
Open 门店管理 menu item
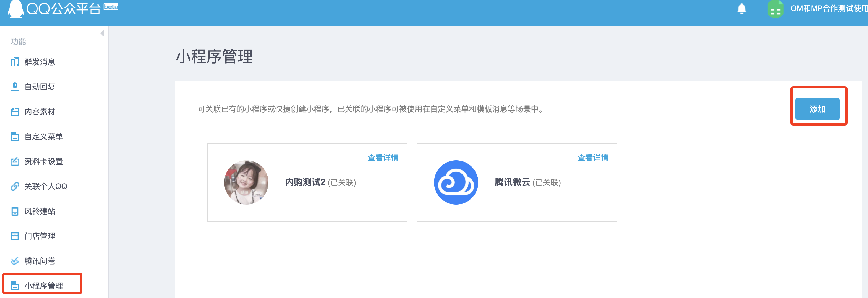pos(40,236)
